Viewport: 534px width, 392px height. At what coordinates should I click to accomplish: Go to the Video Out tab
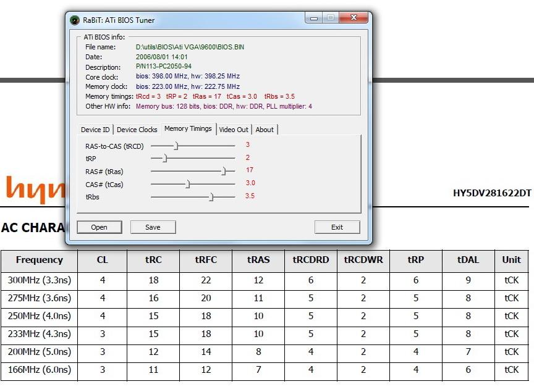(x=234, y=130)
